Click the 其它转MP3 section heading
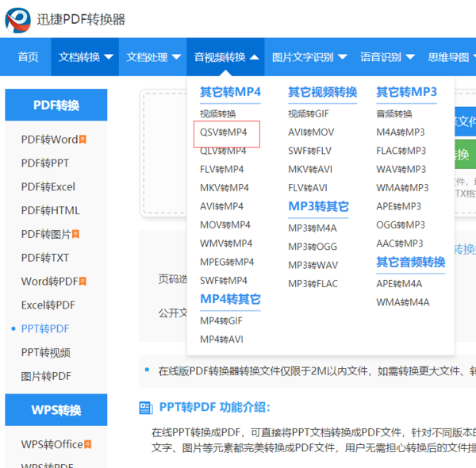 [x=406, y=92]
